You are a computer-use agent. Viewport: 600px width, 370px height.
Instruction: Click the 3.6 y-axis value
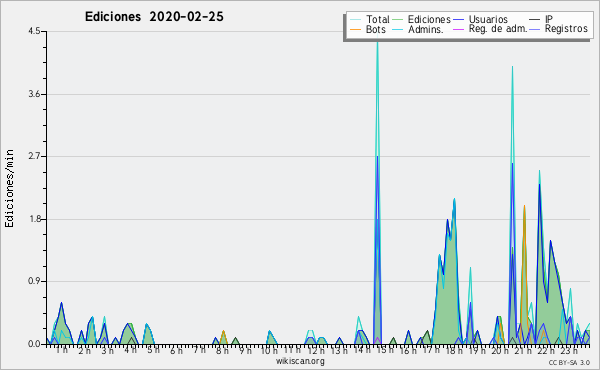[x=34, y=94]
